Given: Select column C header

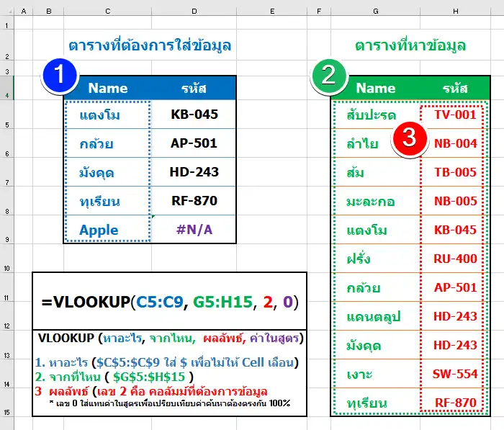Looking at the screenshot, I should coord(107,11).
